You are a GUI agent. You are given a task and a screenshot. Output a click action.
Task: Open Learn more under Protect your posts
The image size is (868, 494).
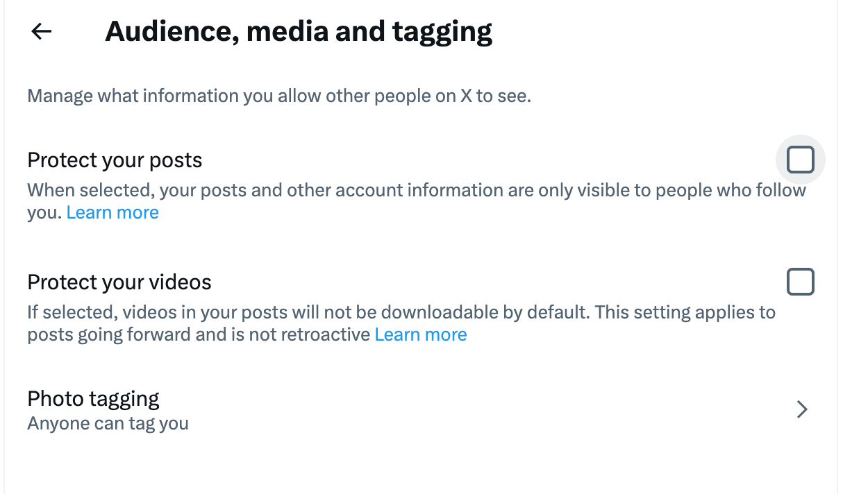click(112, 212)
